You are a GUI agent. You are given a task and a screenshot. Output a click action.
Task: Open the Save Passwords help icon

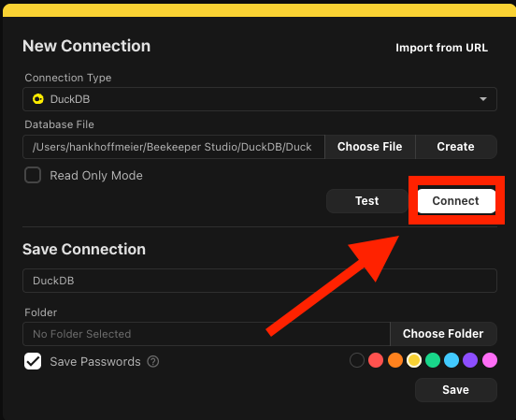point(153,362)
